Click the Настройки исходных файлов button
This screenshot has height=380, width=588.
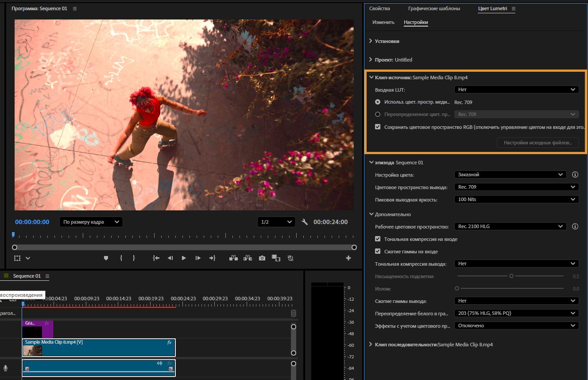538,143
